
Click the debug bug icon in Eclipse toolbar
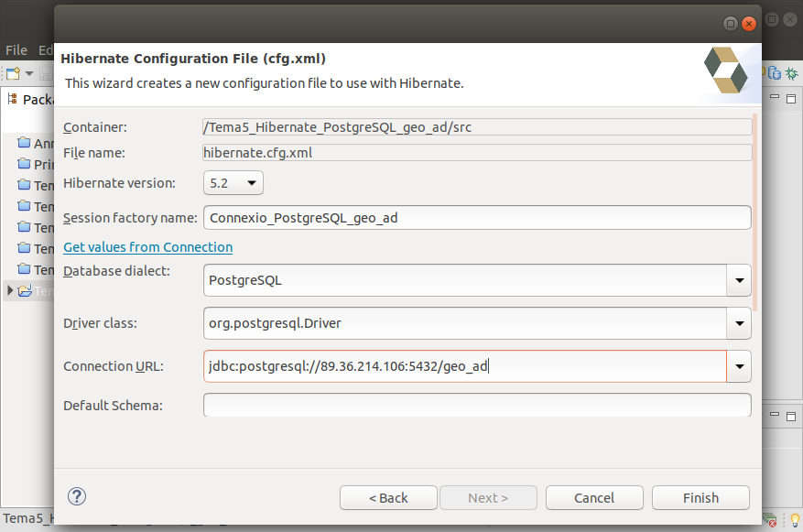792,74
